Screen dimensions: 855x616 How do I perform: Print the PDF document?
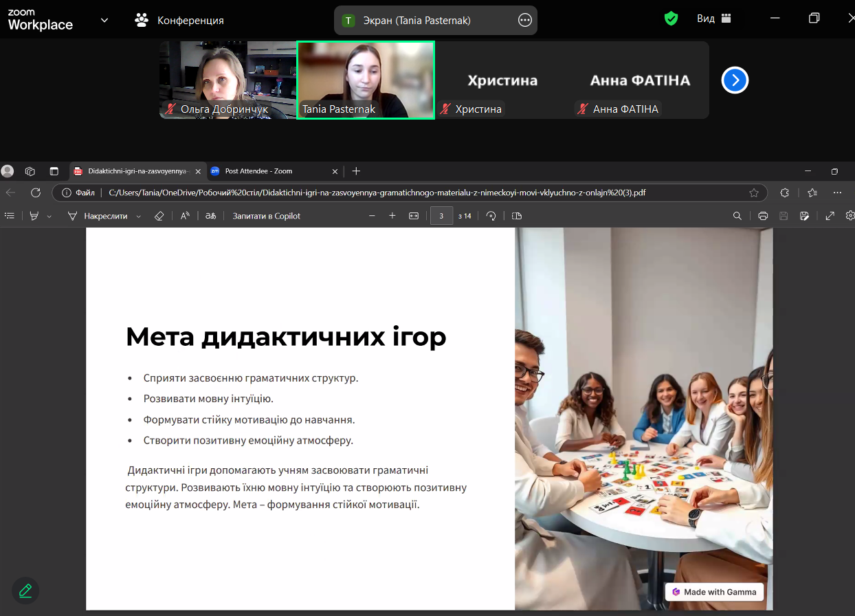pyautogui.click(x=763, y=216)
